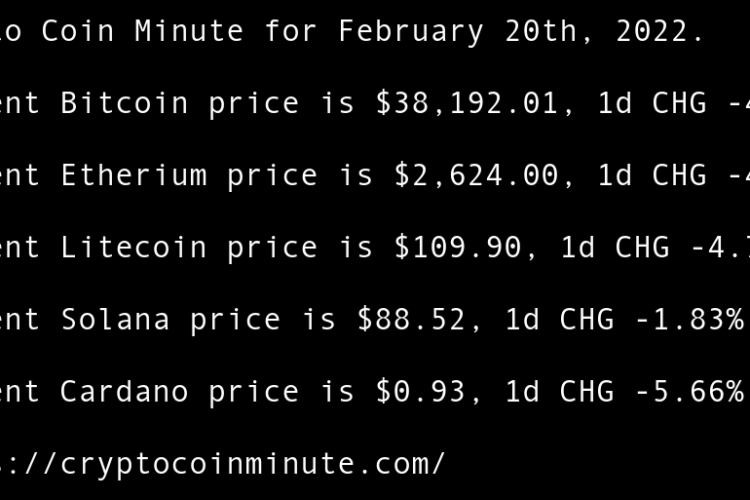Click the Etherium price $2,624.00
Screen dimensions: 750x500
(x=475, y=175)
